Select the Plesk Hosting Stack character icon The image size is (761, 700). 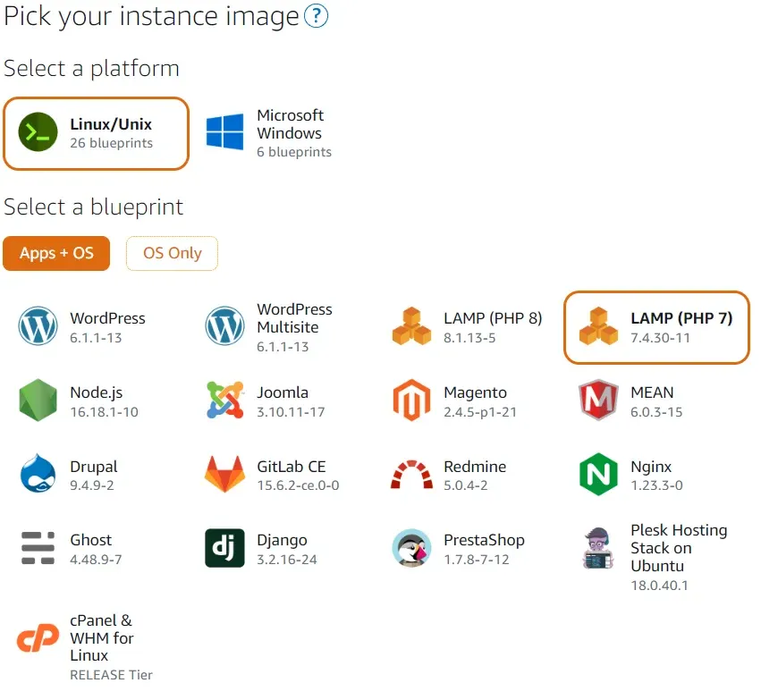pyautogui.click(x=598, y=548)
